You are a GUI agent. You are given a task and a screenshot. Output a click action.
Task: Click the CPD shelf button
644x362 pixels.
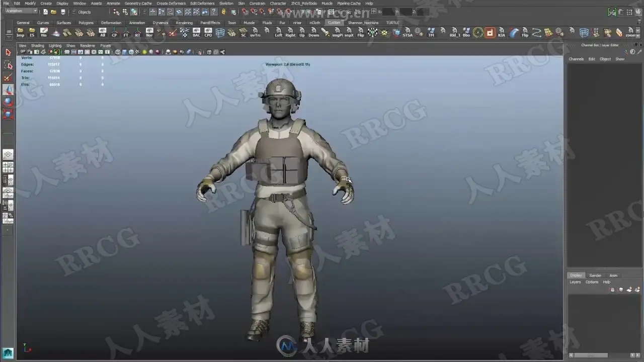click(x=208, y=33)
